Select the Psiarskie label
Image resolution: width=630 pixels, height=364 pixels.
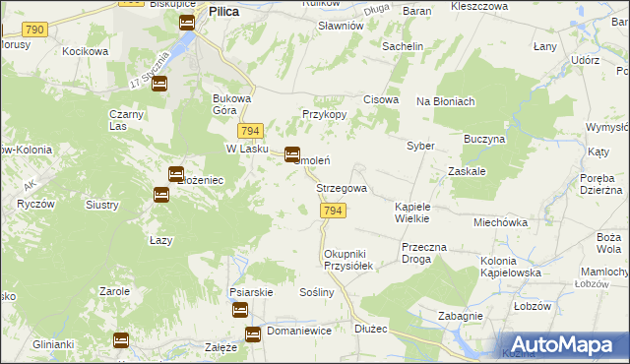pyautogui.click(x=251, y=292)
